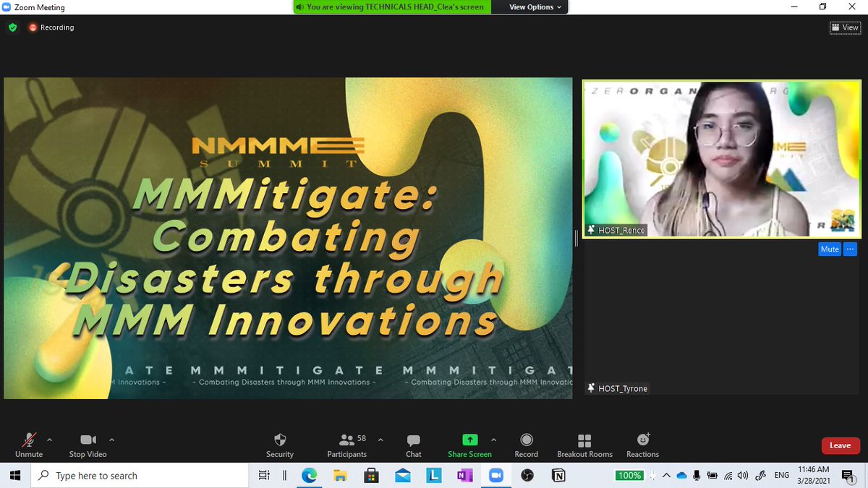Open the blue L app on taskbar
Screen dimensions: 868x488
tap(434, 475)
